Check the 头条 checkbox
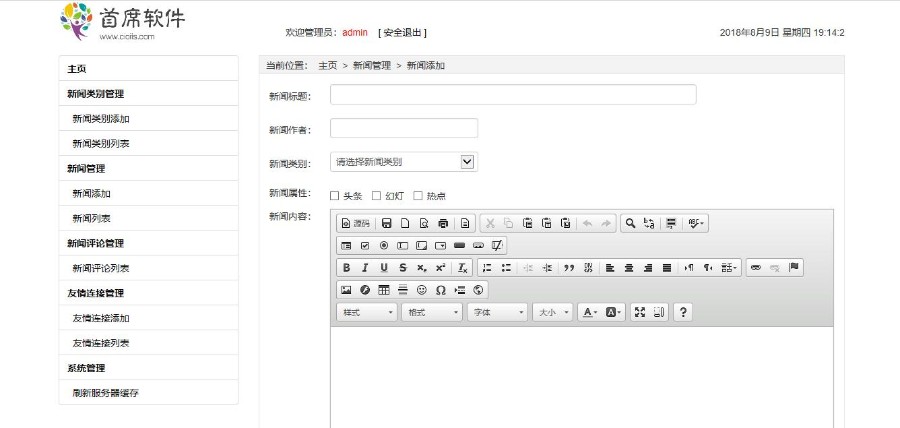 (x=335, y=196)
